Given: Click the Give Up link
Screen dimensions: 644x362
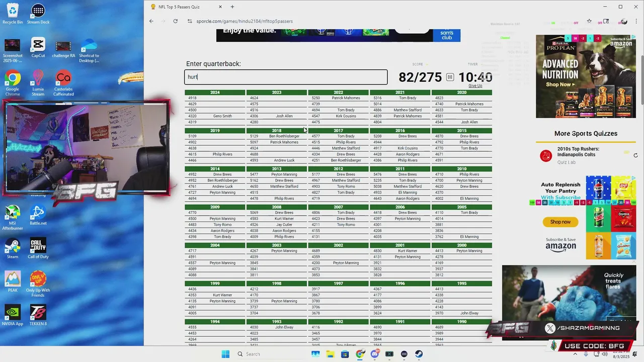Looking at the screenshot, I should point(475,86).
